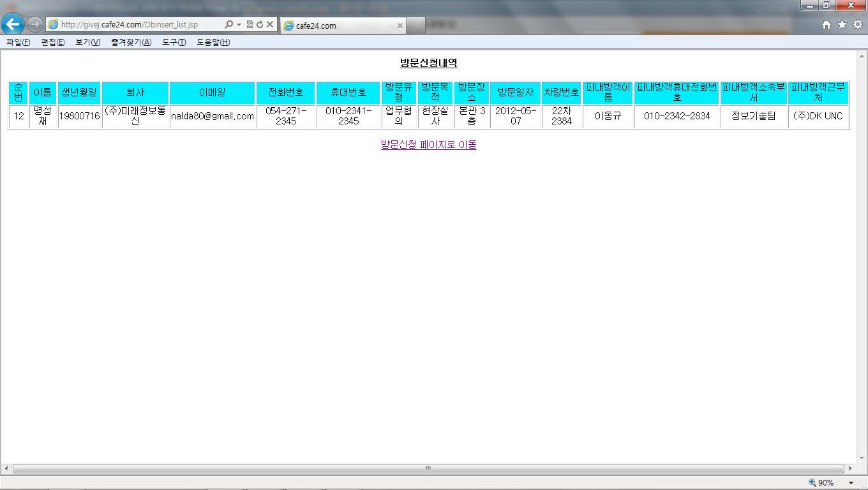Click the 방문신청내역 page heading
Viewport: 868px width, 490px height.
429,63
